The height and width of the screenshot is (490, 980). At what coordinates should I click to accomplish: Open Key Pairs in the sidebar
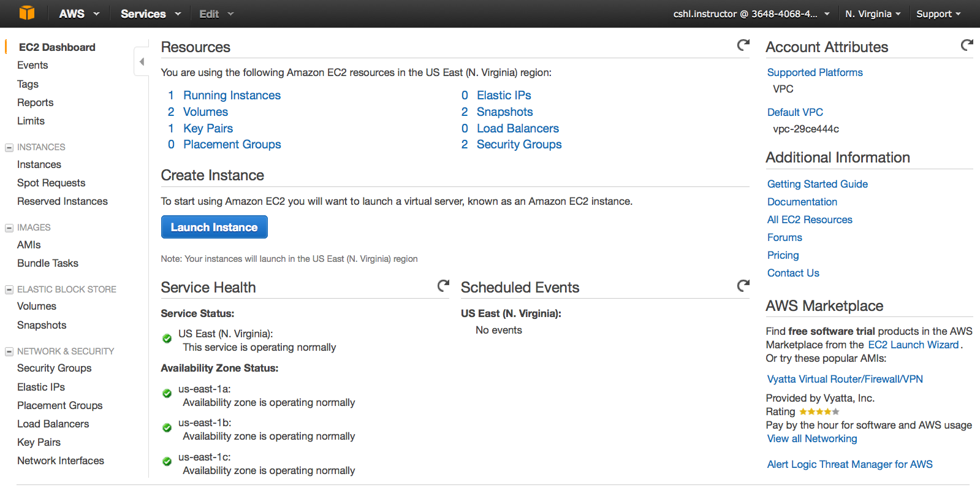tap(39, 442)
